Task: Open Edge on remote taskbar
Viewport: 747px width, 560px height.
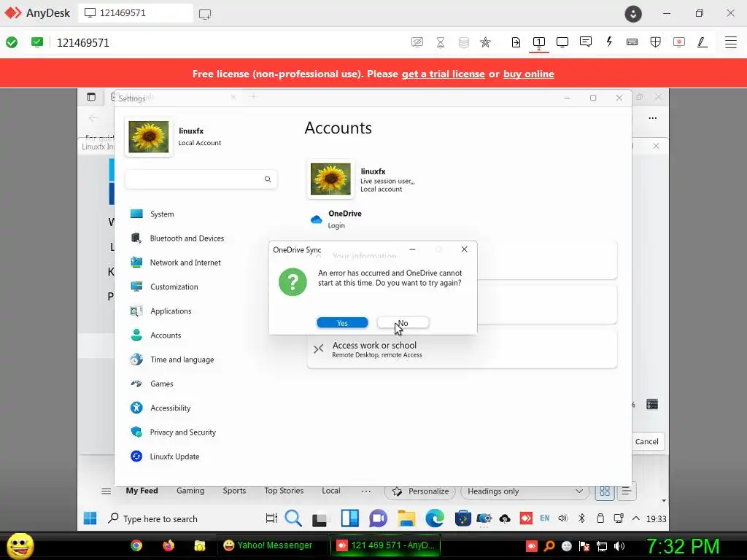Action: click(x=435, y=518)
